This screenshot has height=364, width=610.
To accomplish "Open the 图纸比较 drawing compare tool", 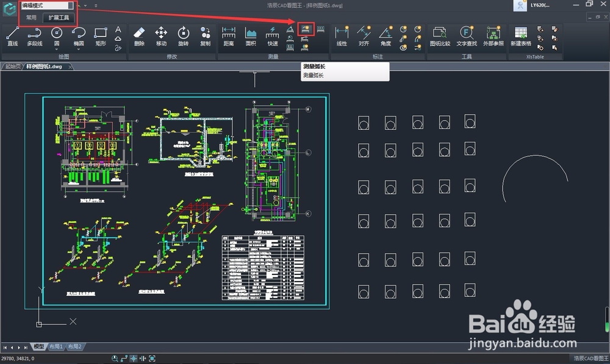I will 440,37.
